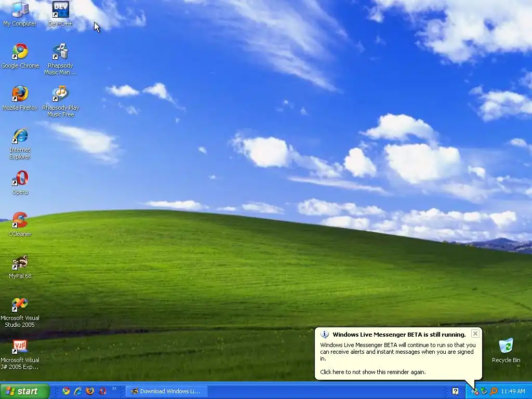Click the 11:49 AM system clock
Screen dimensions: 532x399
[513, 391]
